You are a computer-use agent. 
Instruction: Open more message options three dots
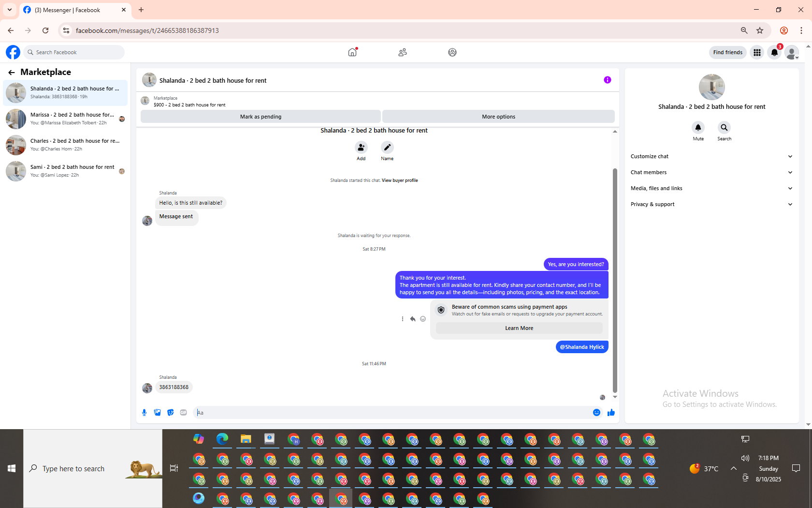[x=402, y=319]
